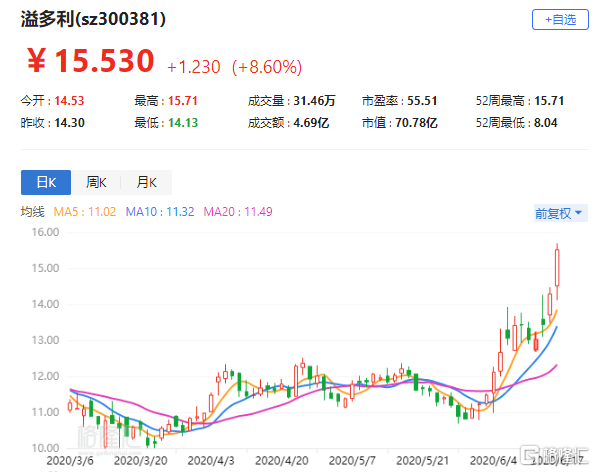Click the 12.00 price axis label
595x472 pixels.
click(x=45, y=376)
